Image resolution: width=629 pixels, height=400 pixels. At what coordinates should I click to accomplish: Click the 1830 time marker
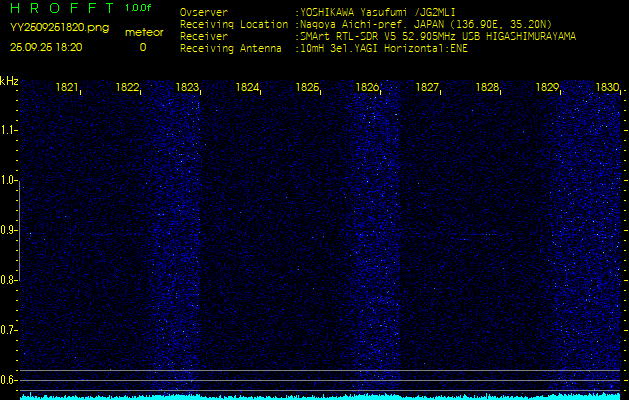pos(607,87)
